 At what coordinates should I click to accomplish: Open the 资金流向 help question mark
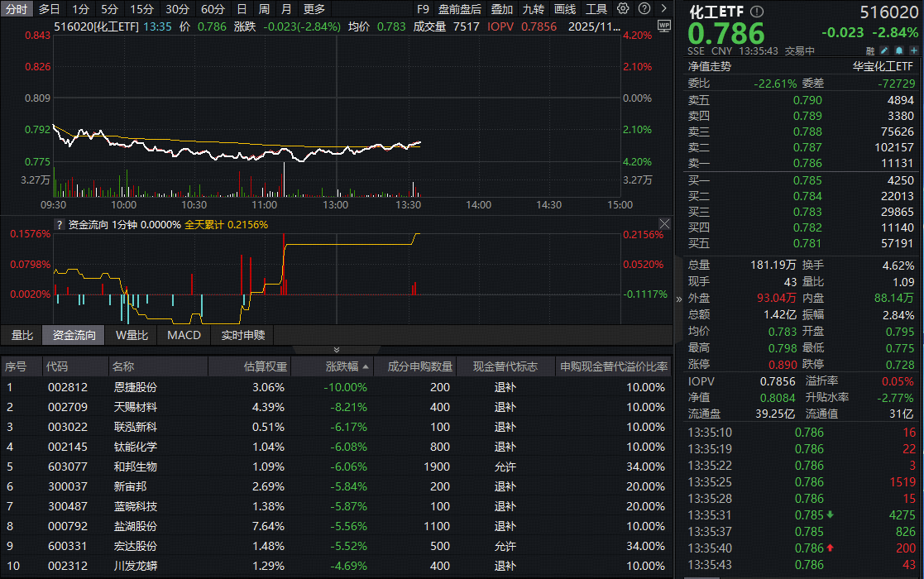point(59,224)
